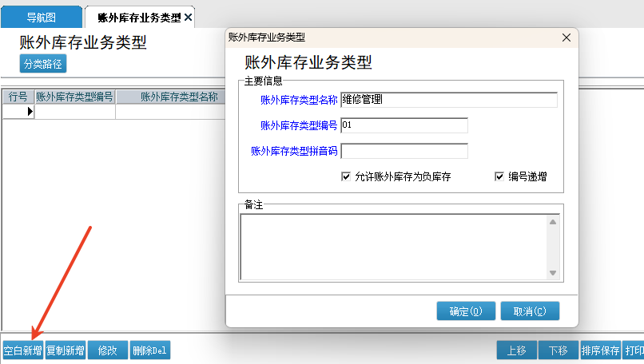Click 排序保存 to save order
The height and width of the screenshot is (364, 644).
(x=601, y=350)
